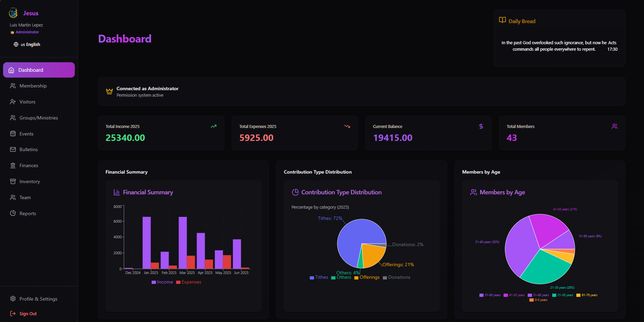644x322 pixels.
Task: Toggle Income series in the bar chart legend
Action: (162, 282)
